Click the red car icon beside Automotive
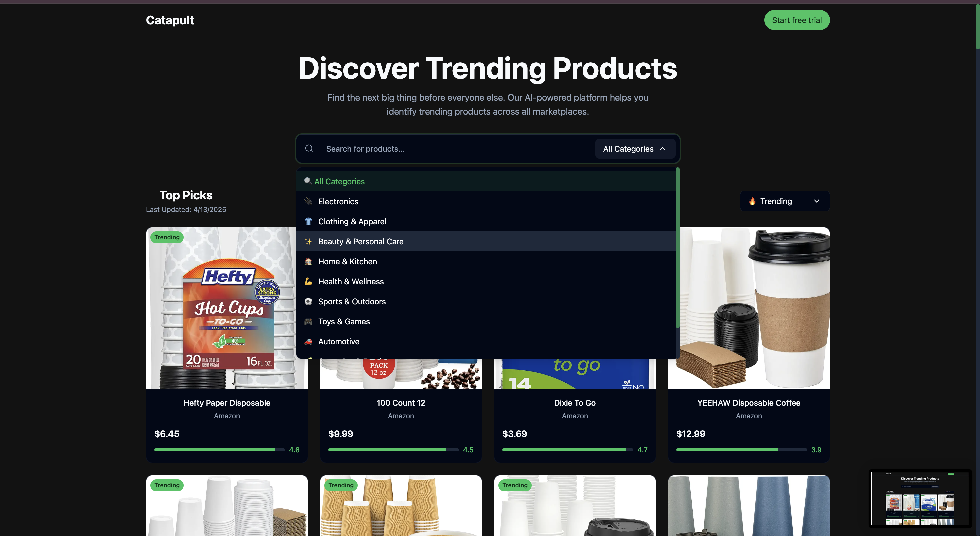Image resolution: width=980 pixels, height=536 pixels. [x=308, y=342]
